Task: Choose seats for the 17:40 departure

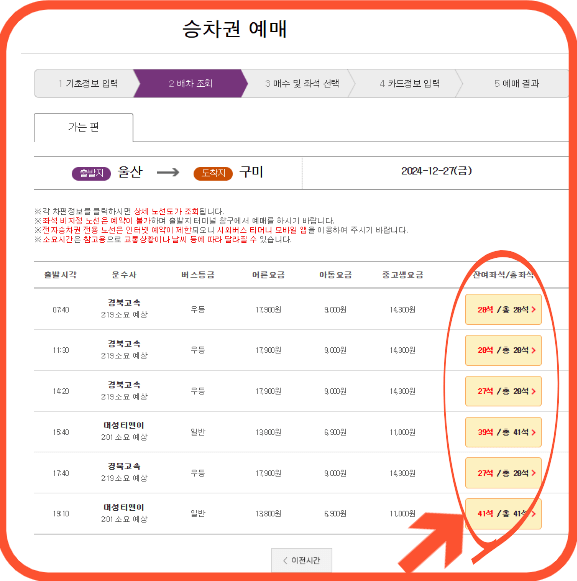Action: 503,473
